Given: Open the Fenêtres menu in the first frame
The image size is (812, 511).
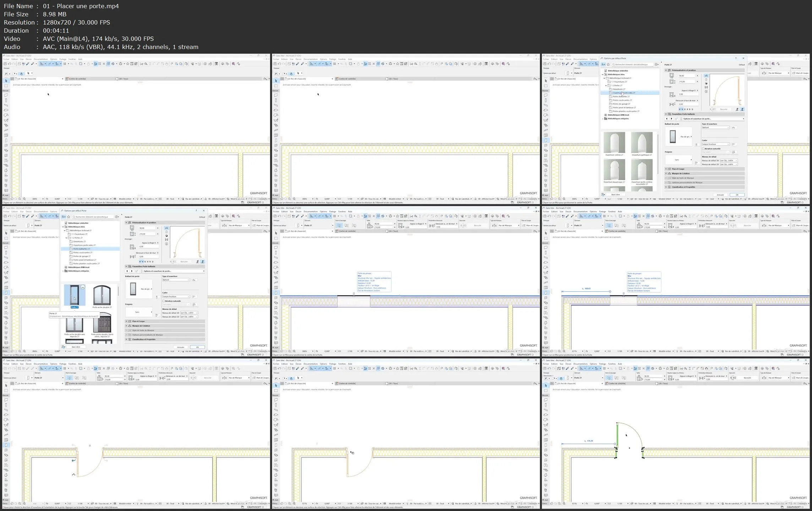Looking at the screenshot, I should point(72,59).
